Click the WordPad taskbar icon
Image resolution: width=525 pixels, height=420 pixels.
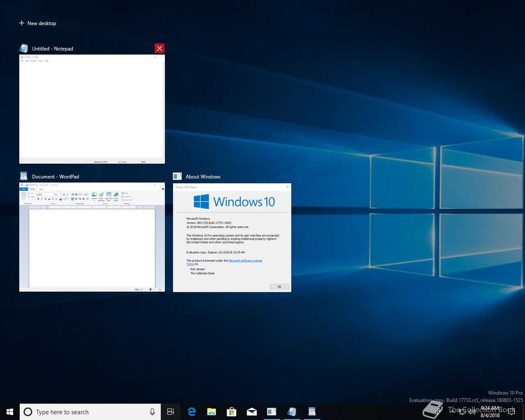(x=312, y=412)
